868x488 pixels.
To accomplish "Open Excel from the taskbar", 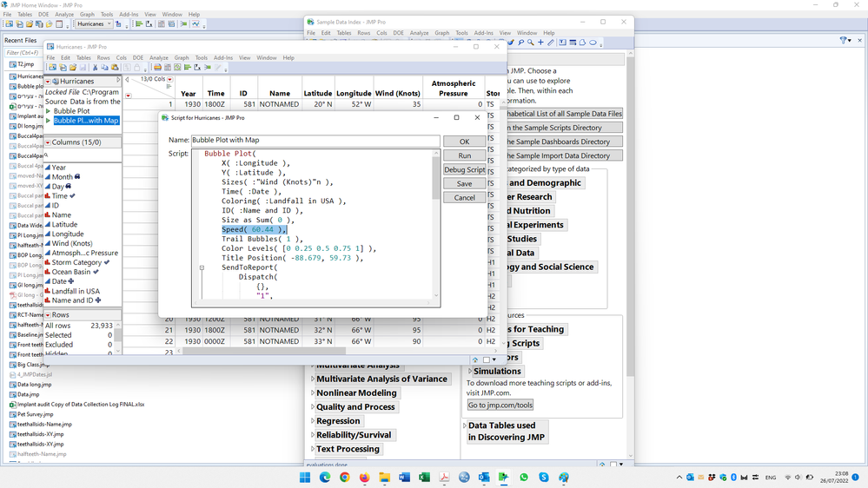I will (x=424, y=477).
